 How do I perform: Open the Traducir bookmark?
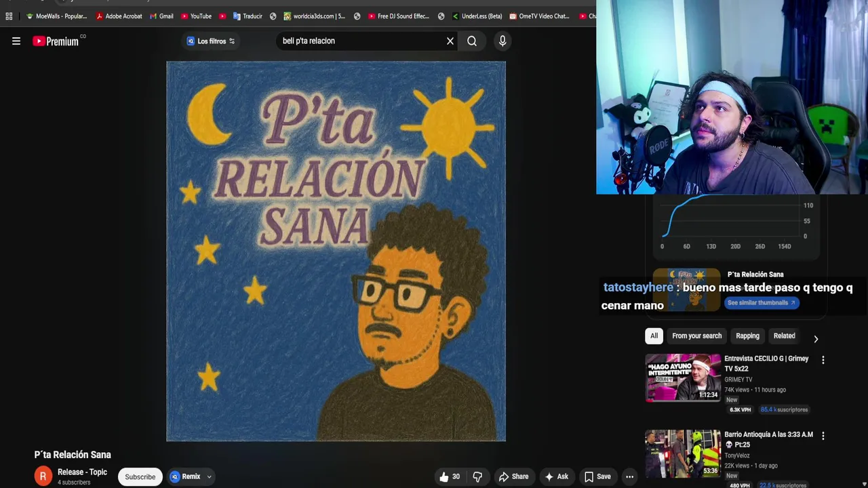pyautogui.click(x=248, y=16)
